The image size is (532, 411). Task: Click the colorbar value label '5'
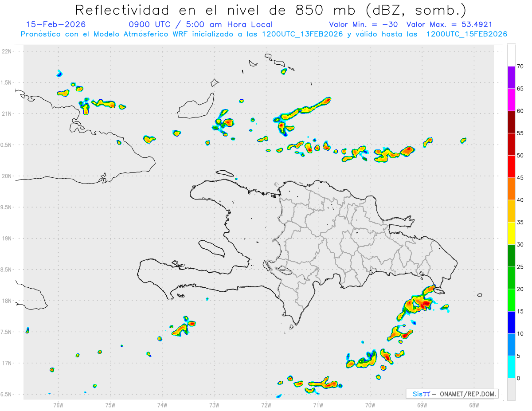[x=519, y=356]
